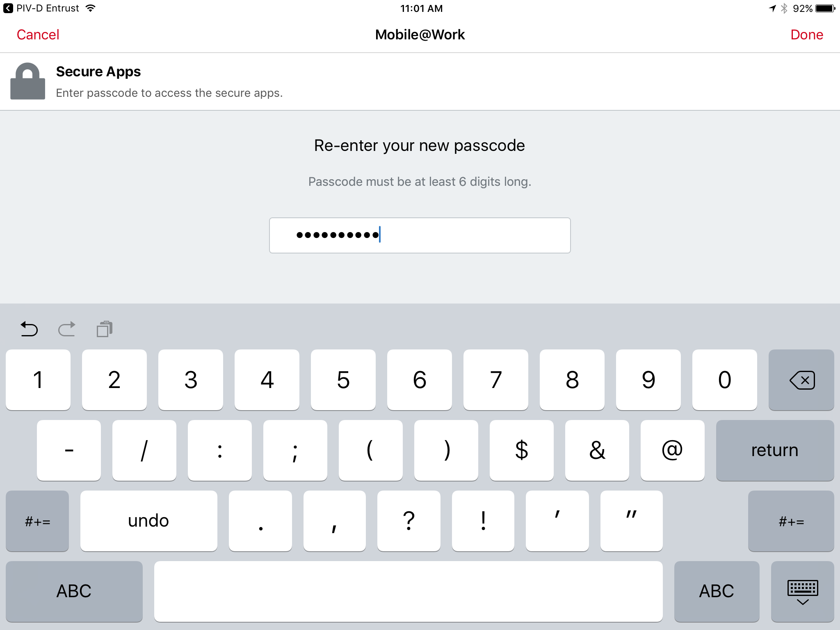Tap the back arrow to PIV-D Entrust
840x630 pixels.
pyautogui.click(x=8, y=8)
